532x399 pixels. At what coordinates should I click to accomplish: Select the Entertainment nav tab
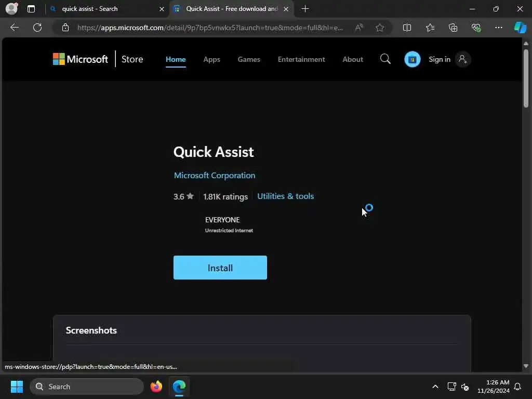pos(301,59)
